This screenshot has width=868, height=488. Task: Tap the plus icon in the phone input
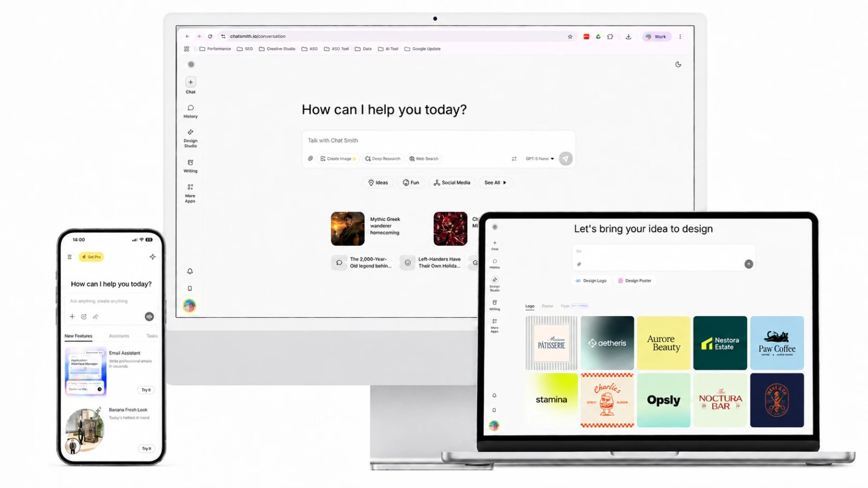coord(72,316)
